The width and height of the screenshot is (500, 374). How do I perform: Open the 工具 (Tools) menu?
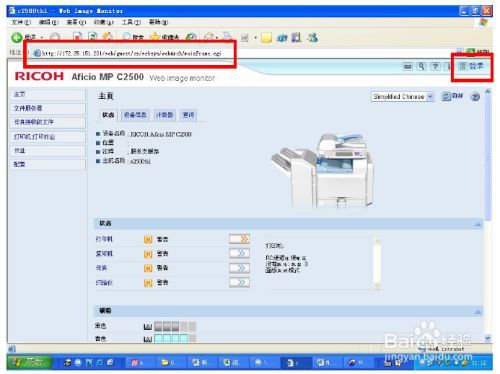[131, 22]
